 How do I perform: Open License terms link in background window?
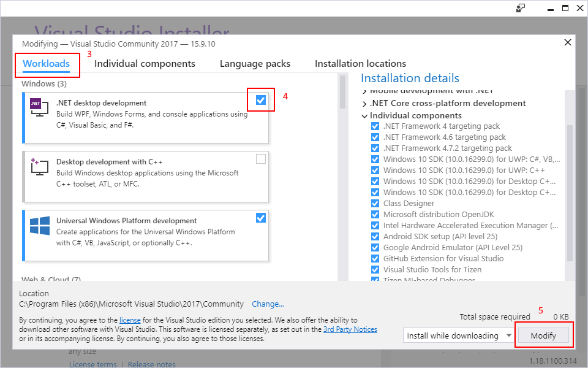[x=92, y=364]
